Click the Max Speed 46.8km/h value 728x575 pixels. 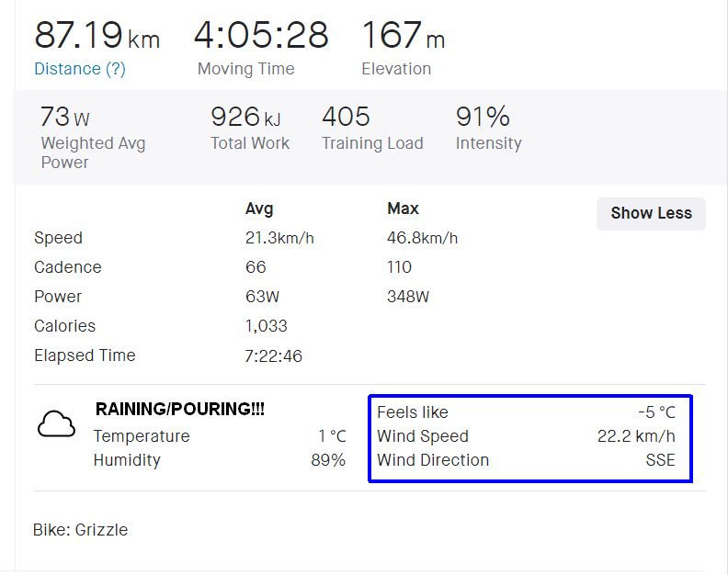click(422, 238)
